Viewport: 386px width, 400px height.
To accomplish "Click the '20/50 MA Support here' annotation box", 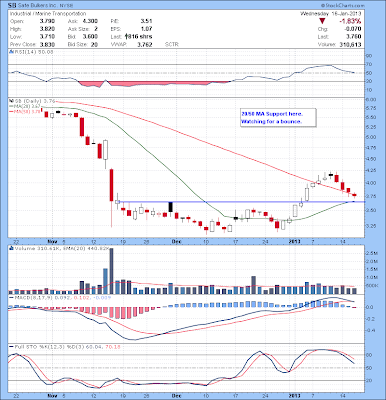I will pyautogui.click(x=278, y=118).
